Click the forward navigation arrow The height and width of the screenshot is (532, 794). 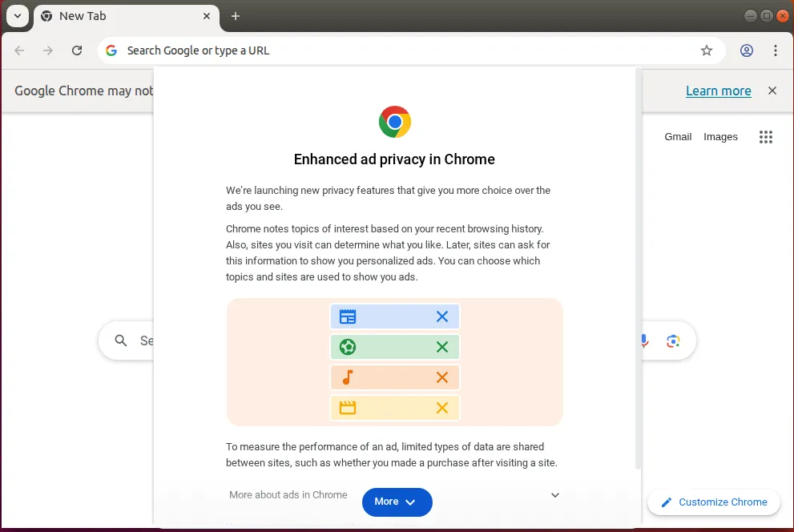[x=47, y=50]
